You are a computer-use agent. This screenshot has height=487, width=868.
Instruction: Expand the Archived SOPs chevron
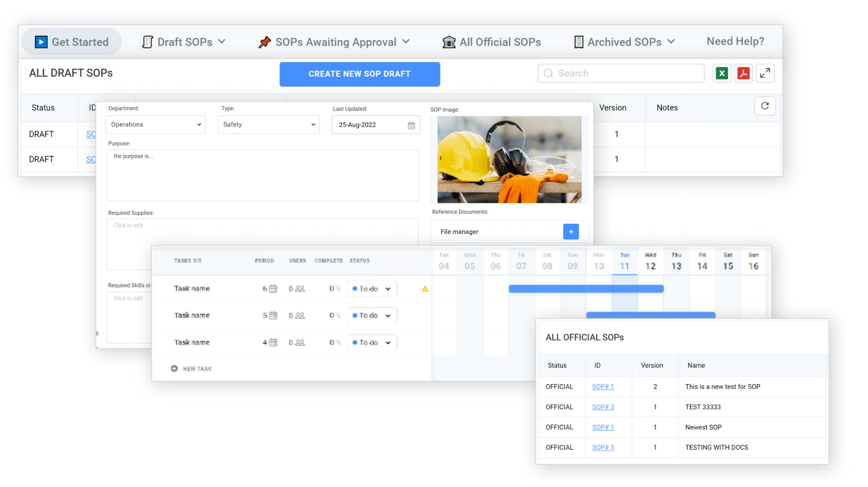[x=671, y=42]
